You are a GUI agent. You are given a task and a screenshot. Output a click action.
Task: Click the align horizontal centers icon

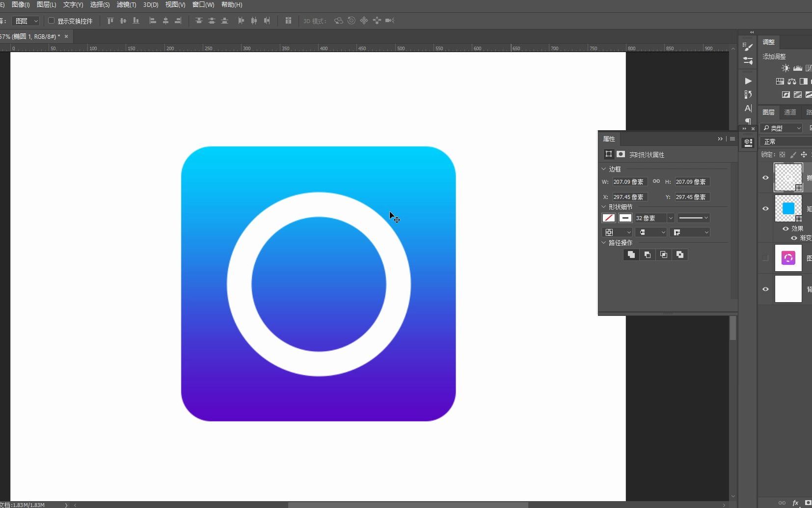(x=165, y=21)
